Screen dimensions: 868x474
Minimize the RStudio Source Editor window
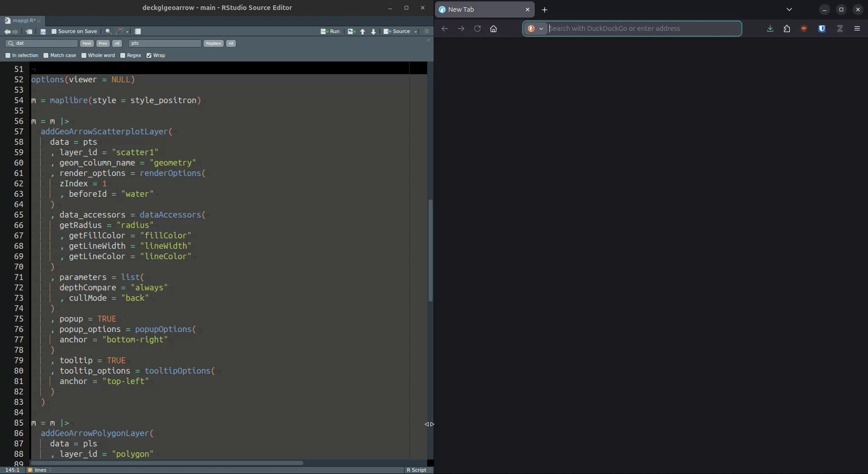click(x=390, y=8)
